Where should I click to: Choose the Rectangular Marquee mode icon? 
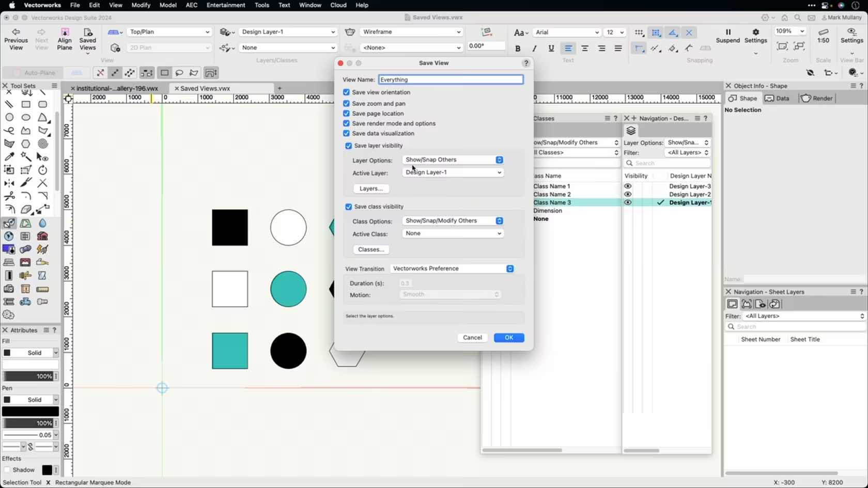(164, 73)
